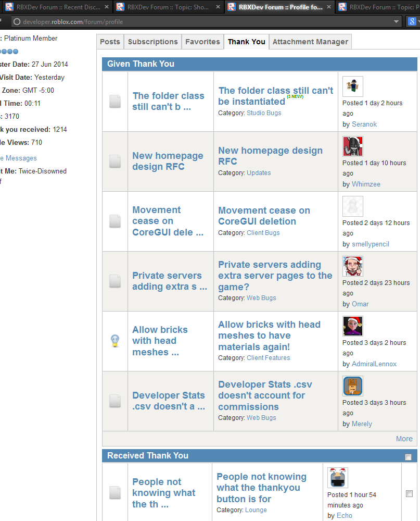Visit AdmiralLennox's profile link
The width and height of the screenshot is (420, 521).
pyautogui.click(x=374, y=364)
